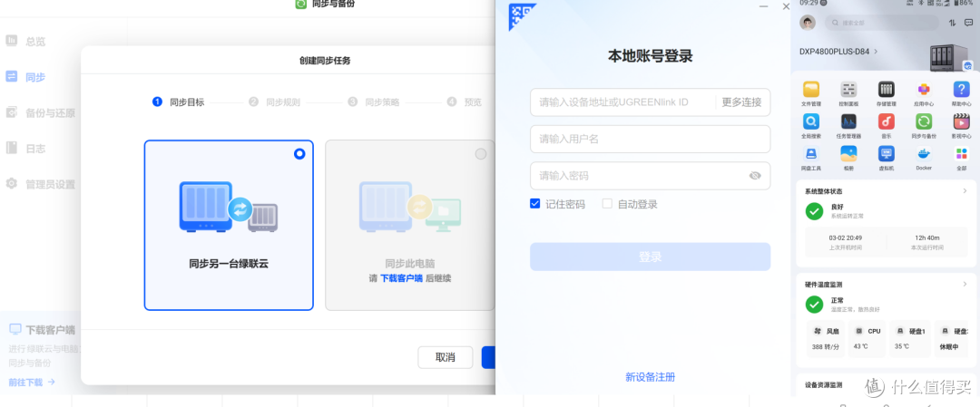The height and width of the screenshot is (407, 980).
Task: Select 同步此电脑 radio option
Action: pyautogui.click(x=481, y=153)
